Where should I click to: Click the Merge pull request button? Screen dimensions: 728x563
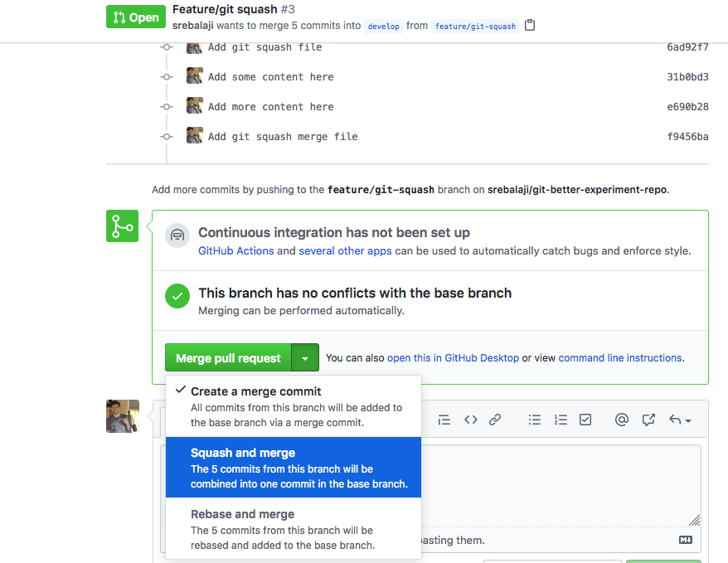[x=227, y=357]
